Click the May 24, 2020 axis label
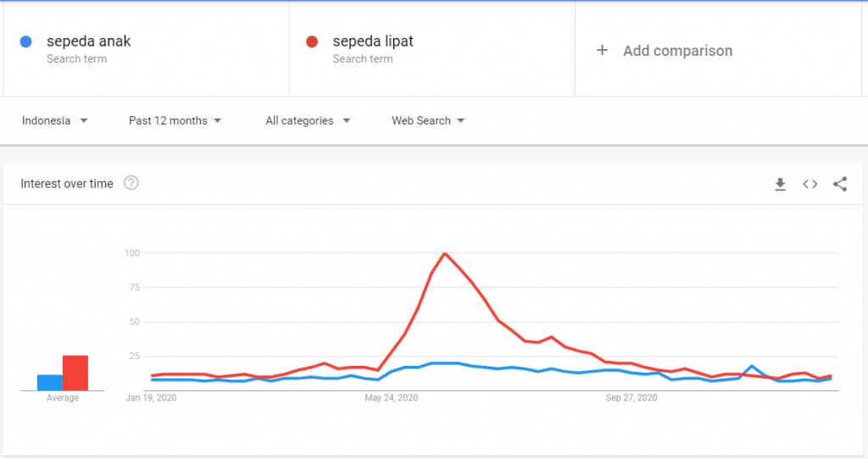The height and width of the screenshot is (459, 868). point(392,397)
